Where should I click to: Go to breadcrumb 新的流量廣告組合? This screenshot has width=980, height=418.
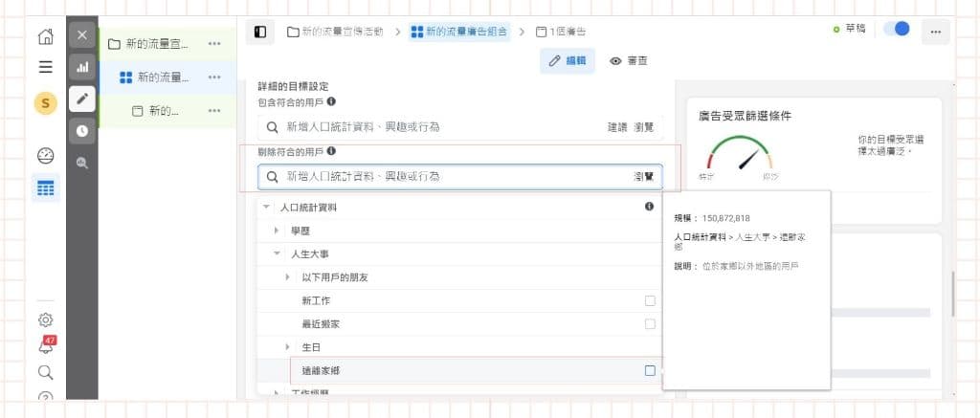[x=459, y=32]
